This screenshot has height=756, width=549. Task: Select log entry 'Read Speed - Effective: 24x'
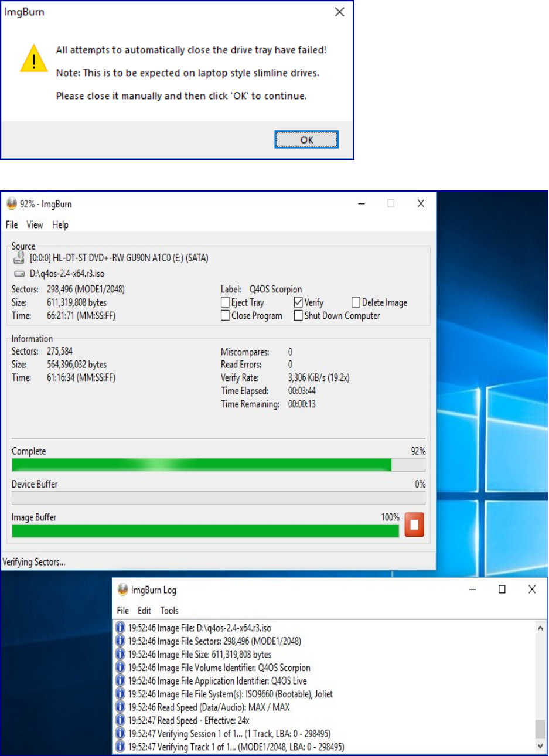tap(189, 720)
